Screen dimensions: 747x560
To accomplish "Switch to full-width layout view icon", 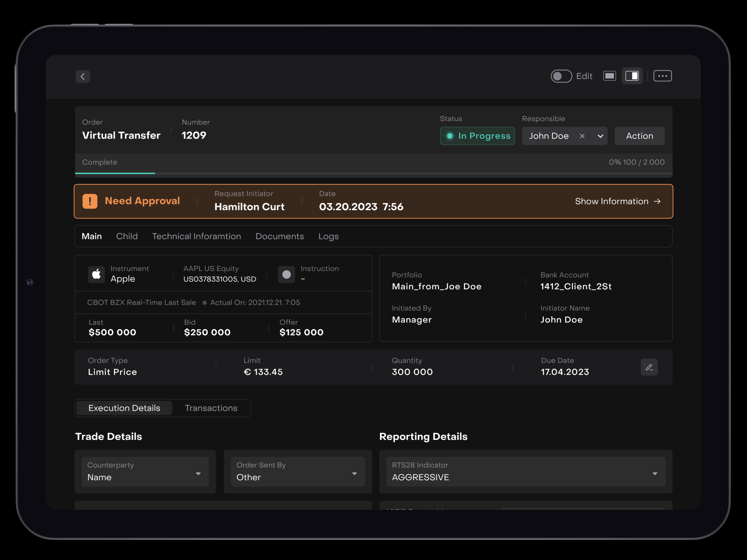I will coord(610,76).
